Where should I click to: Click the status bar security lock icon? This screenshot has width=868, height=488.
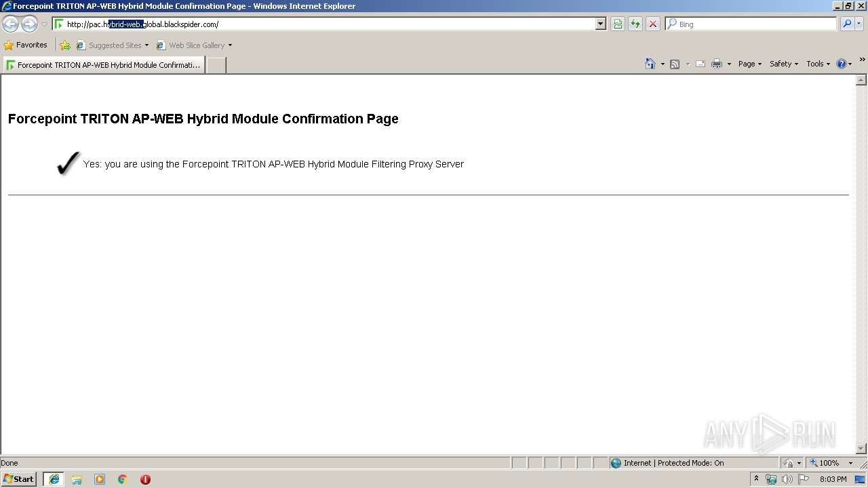[x=789, y=463]
